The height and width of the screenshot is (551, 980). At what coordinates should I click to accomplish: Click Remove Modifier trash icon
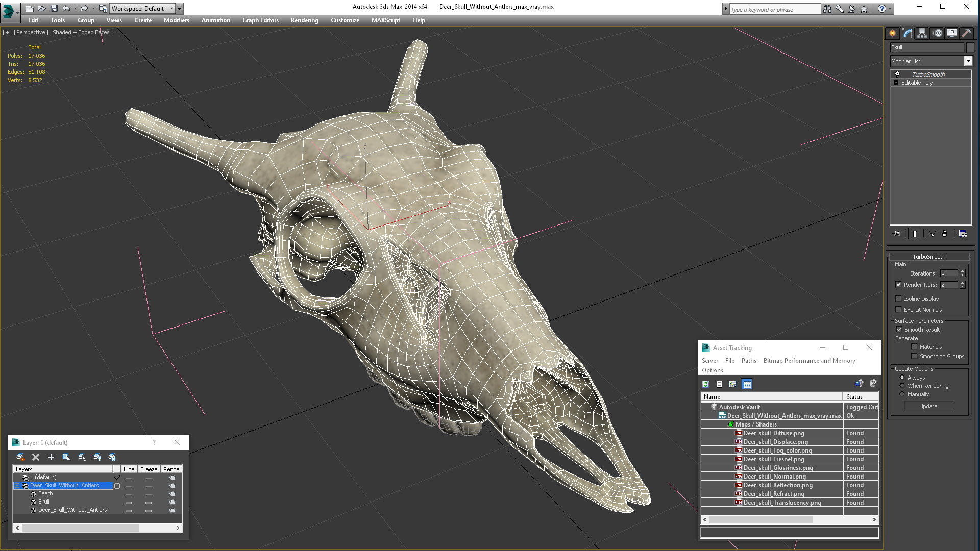(944, 234)
